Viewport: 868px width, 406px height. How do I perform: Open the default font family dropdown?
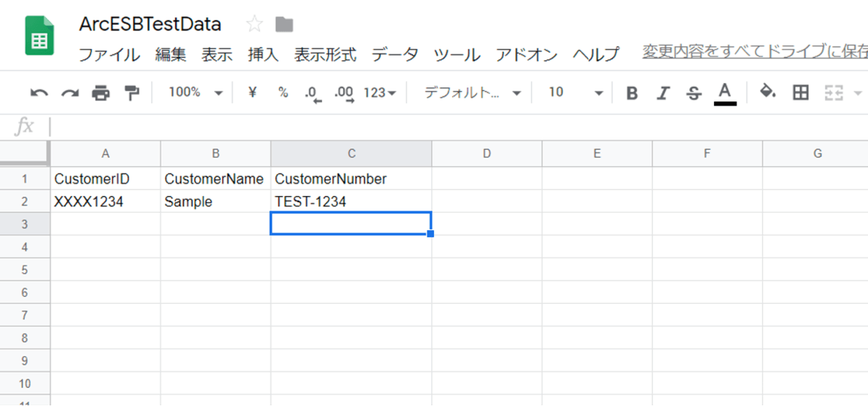point(472,93)
